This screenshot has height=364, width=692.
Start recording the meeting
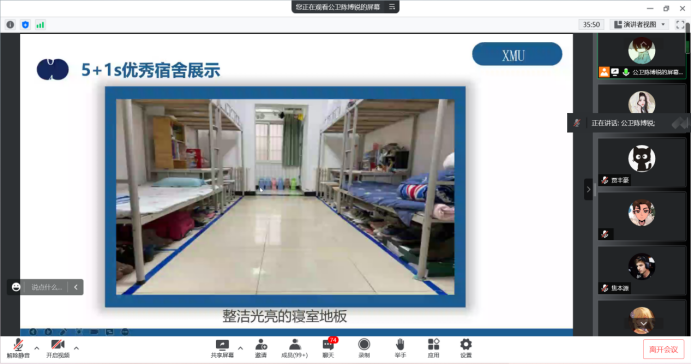point(364,348)
